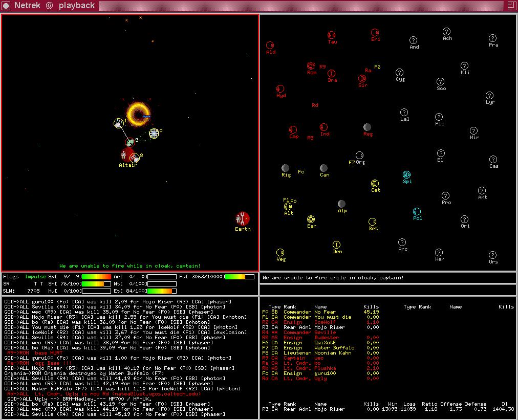
Task: Click the Veg planet icon
Action: (x=280, y=253)
